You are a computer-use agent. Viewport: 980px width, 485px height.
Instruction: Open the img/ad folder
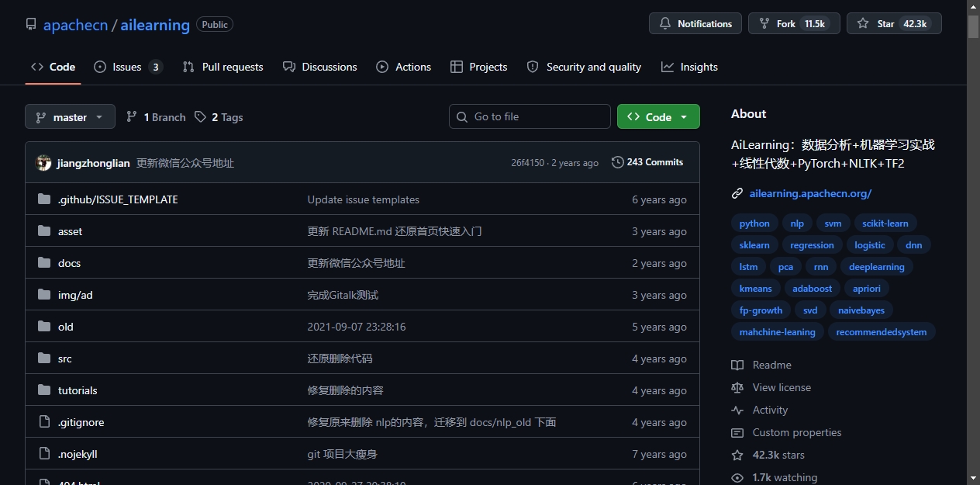click(75, 295)
